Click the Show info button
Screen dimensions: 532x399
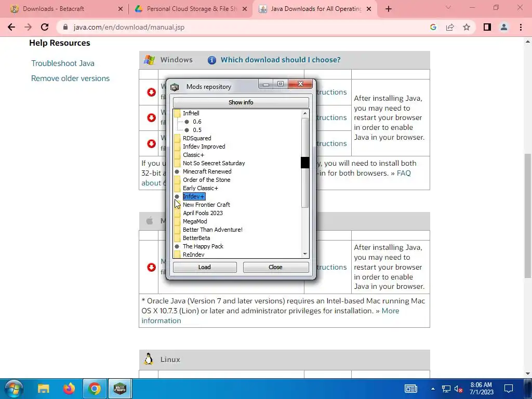(x=241, y=102)
